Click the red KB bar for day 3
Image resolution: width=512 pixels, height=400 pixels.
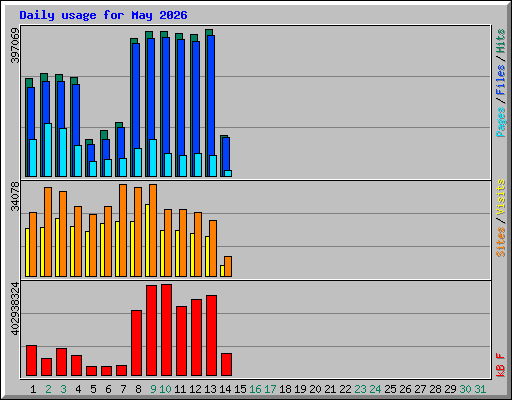pyautogui.click(x=62, y=362)
